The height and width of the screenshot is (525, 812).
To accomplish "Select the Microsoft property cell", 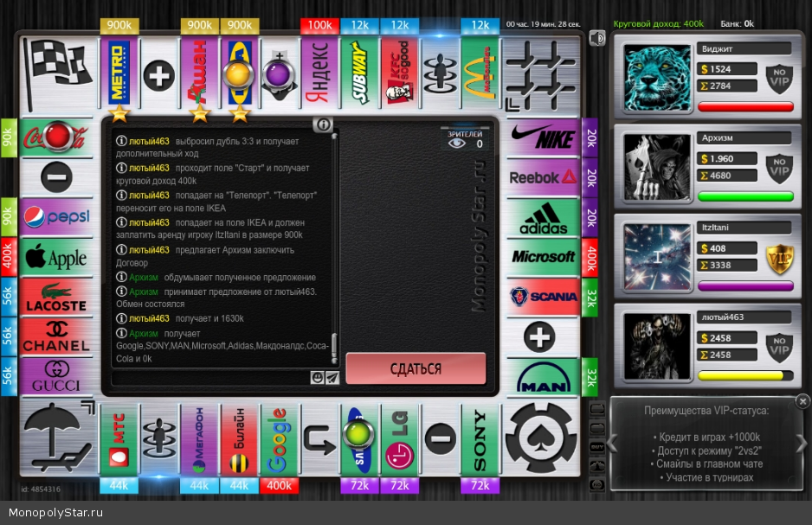I will 542,257.
